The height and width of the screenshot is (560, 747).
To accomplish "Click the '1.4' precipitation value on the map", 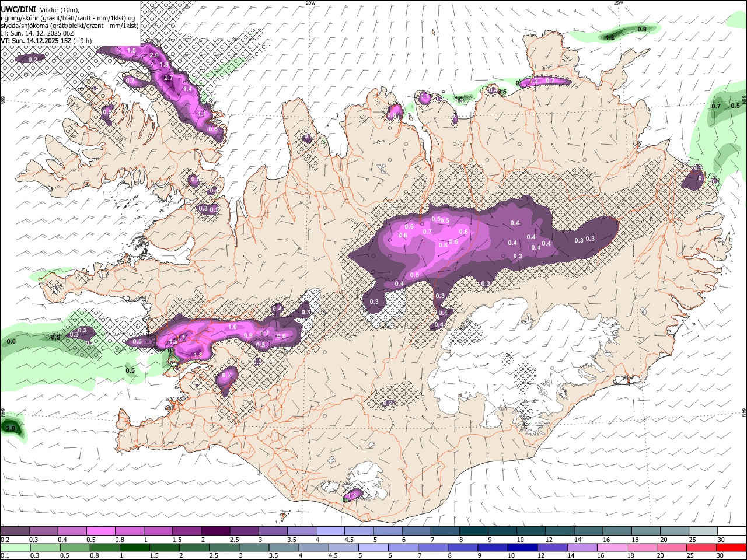I will pyautogui.click(x=187, y=89).
